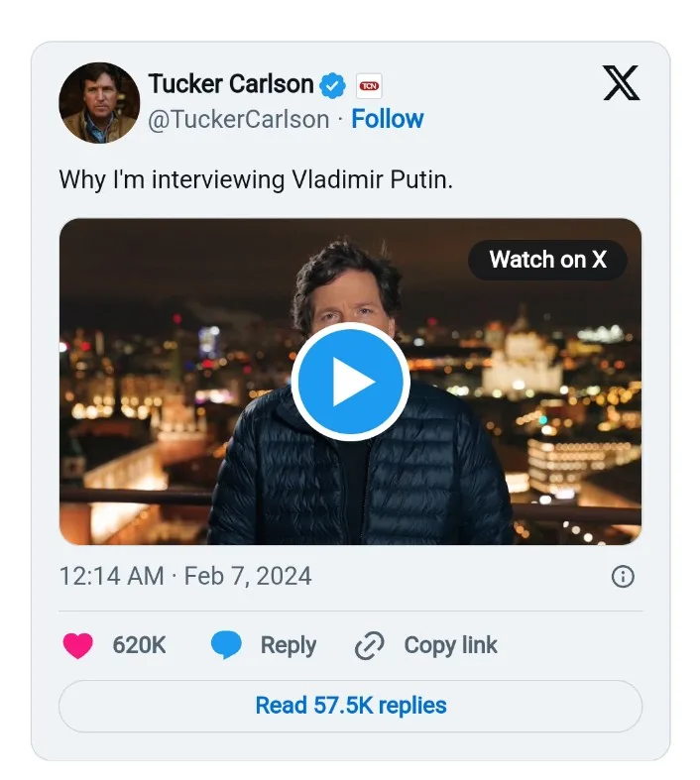Click the blue play button on video
This screenshot has height=780, width=700.
[x=350, y=383]
